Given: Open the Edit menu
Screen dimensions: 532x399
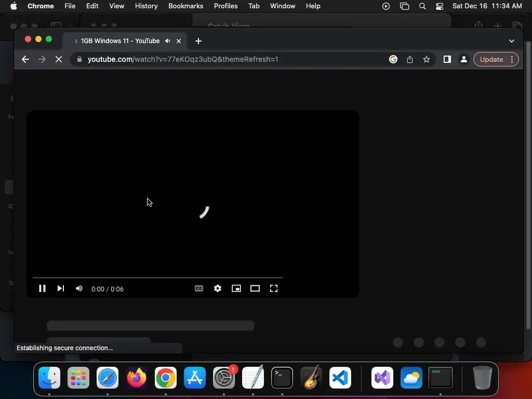Looking at the screenshot, I should pos(92,6).
